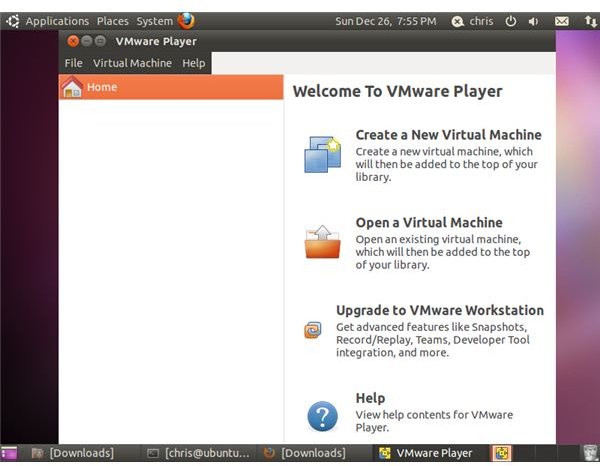Switch to Firefox Downloads taskbar window
Viewport: 600px width, 466px height.
click(305, 453)
